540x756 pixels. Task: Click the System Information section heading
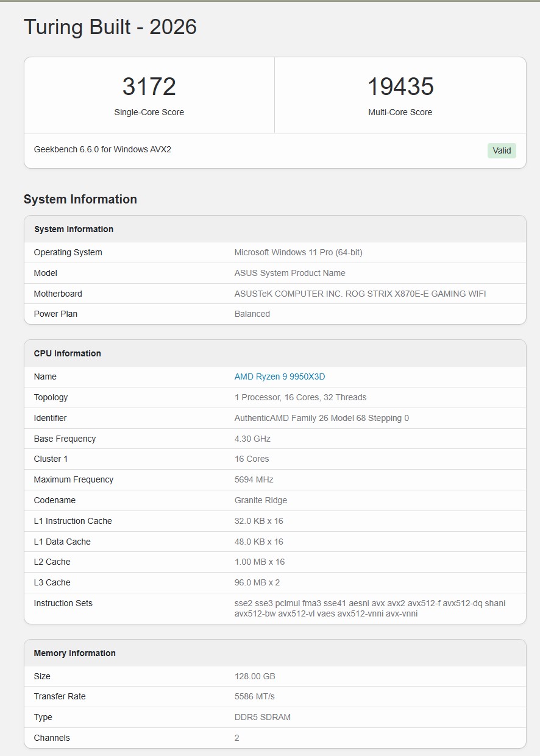(x=80, y=199)
